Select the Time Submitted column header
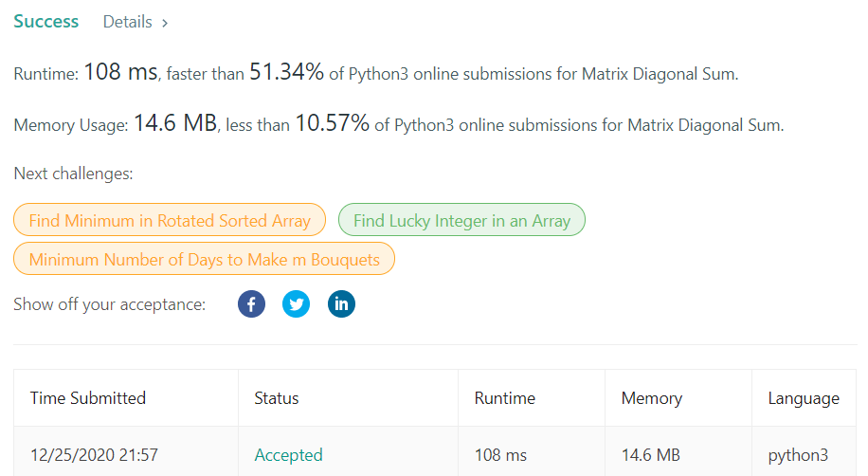 pyautogui.click(x=88, y=398)
